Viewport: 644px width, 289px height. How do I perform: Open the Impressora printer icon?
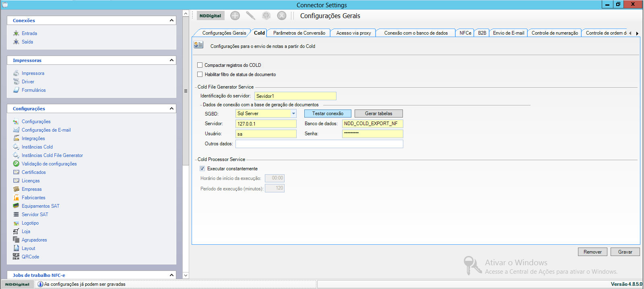(16, 73)
